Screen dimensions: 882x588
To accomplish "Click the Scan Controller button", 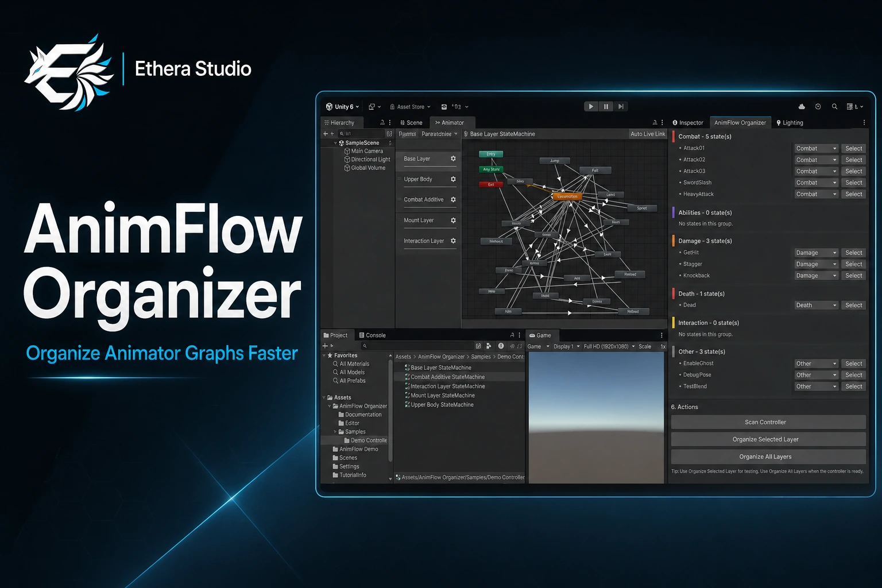I will tap(768, 422).
